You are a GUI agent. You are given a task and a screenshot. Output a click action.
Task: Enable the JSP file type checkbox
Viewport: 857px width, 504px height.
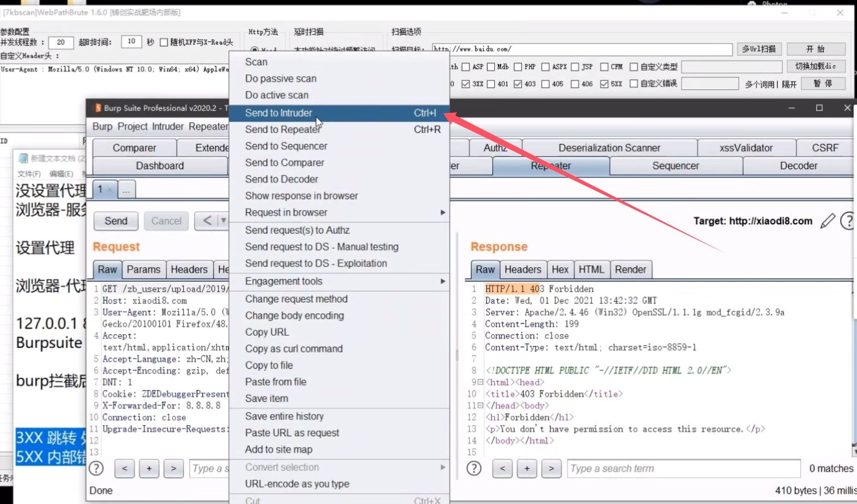tap(575, 67)
